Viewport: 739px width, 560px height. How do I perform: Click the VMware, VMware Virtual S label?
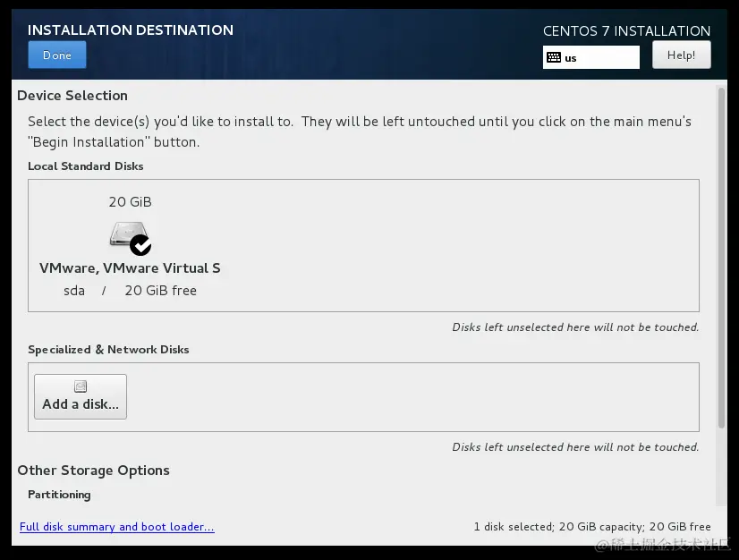pyautogui.click(x=130, y=268)
